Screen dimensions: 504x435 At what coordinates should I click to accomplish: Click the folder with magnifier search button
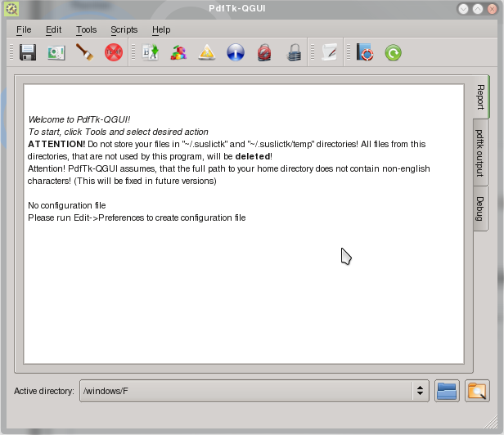click(477, 391)
